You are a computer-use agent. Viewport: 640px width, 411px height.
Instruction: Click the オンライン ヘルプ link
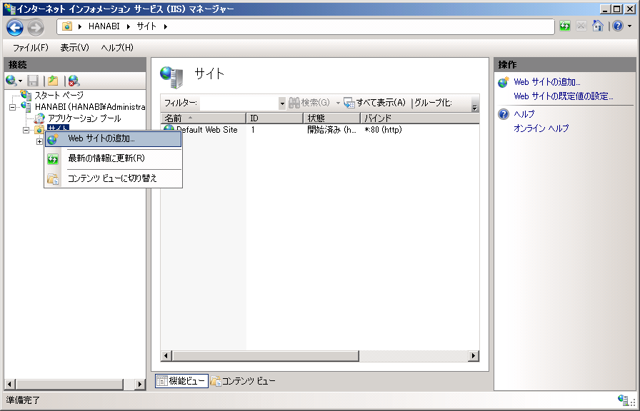[x=541, y=129]
